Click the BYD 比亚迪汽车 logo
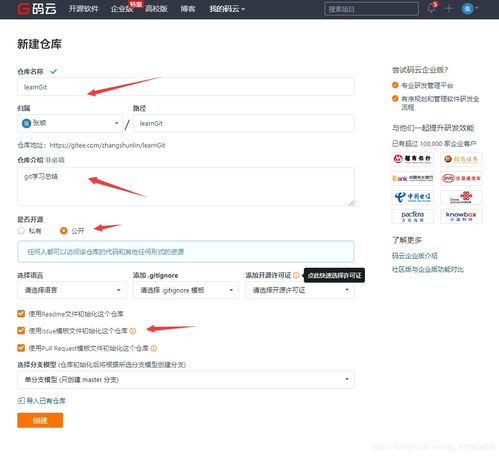 461,178
